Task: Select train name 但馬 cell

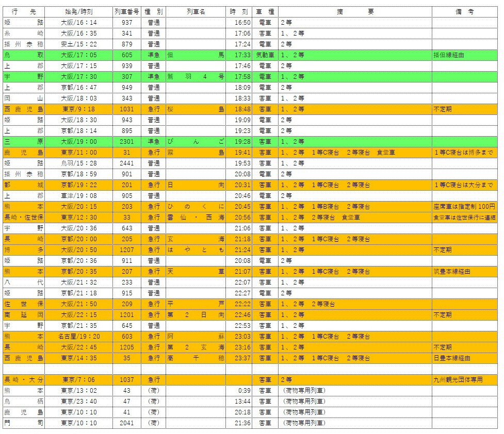Action: point(196,55)
